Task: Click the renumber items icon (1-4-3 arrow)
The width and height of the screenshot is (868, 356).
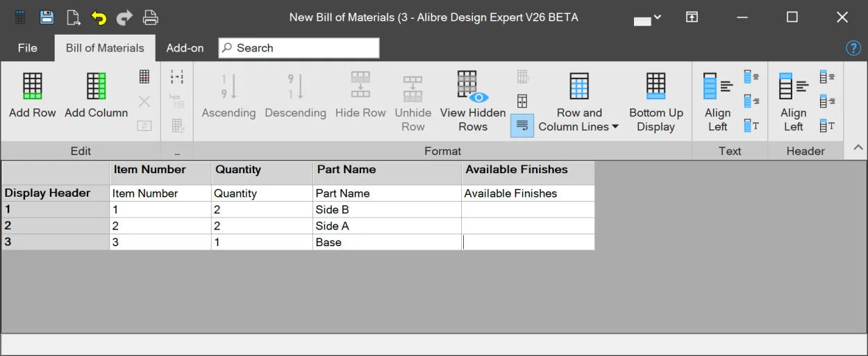Action: click(177, 76)
